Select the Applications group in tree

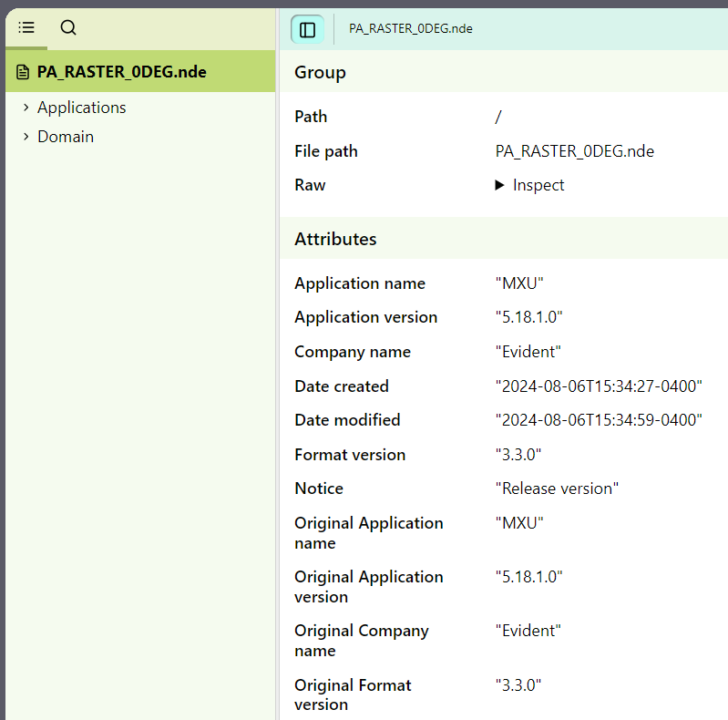click(81, 108)
